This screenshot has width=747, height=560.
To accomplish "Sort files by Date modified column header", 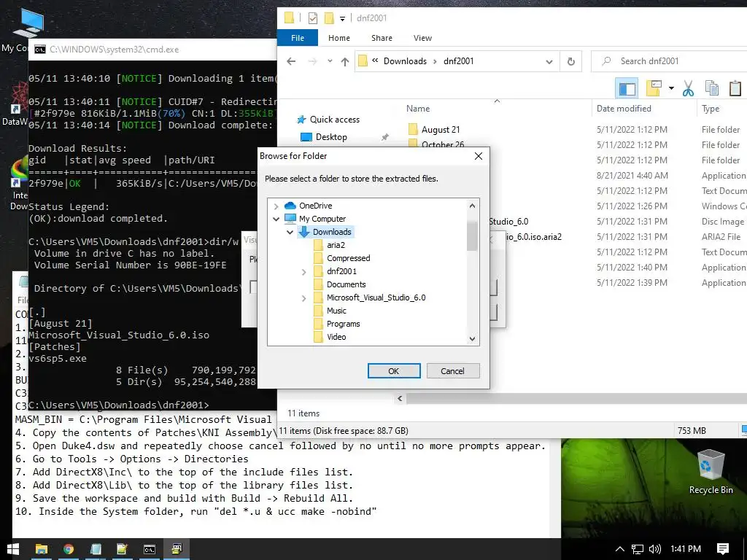I will tap(624, 109).
